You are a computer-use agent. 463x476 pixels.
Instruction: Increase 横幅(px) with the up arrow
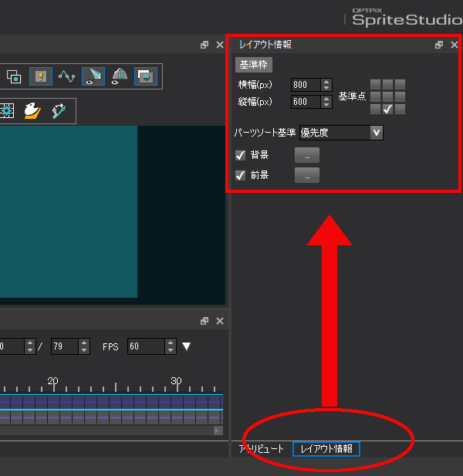coord(326,82)
